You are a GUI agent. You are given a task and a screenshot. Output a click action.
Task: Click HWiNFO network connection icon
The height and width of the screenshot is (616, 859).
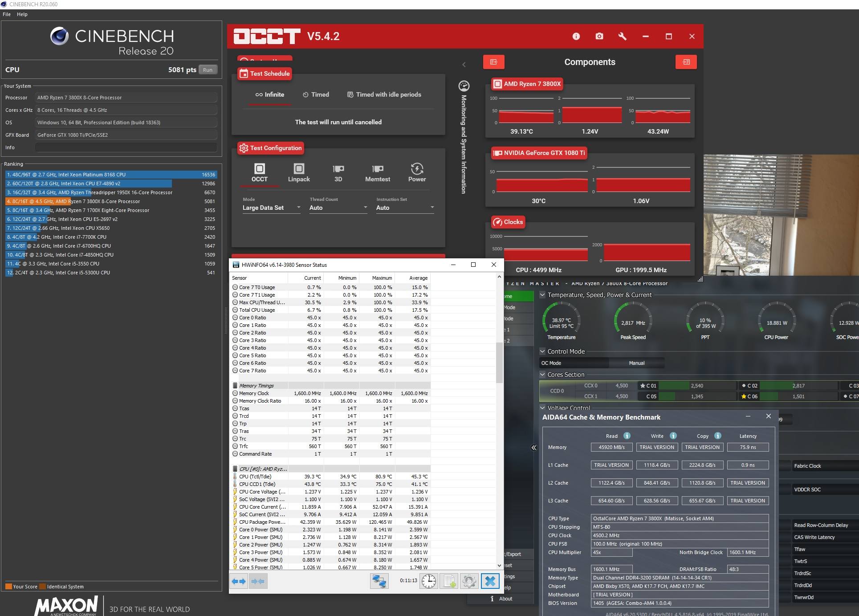point(379,581)
